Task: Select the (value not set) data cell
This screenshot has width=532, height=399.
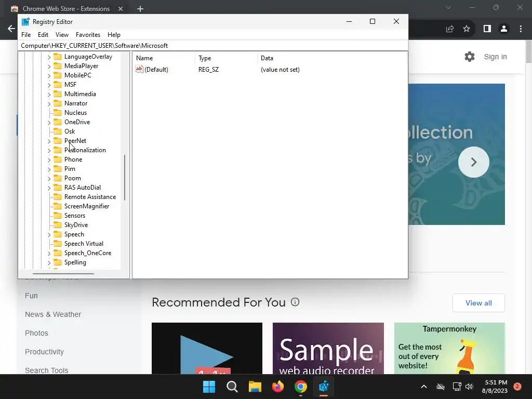Action: pos(280,70)
